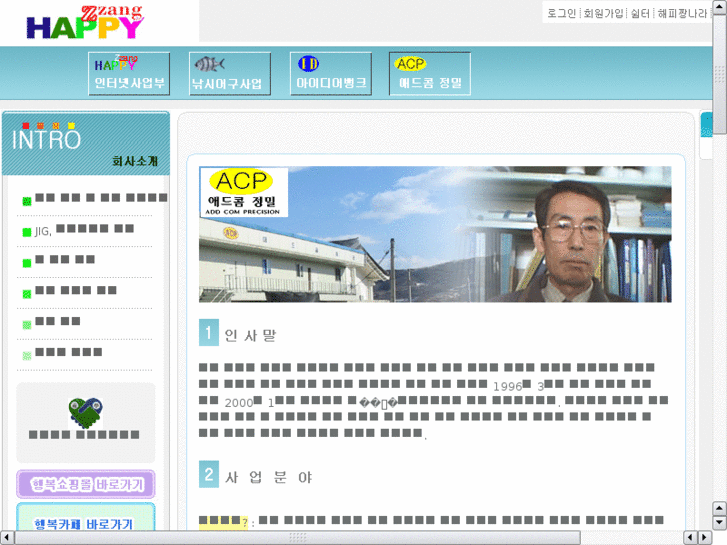The width and height of the screenshot is (727, 545).
Task: Click the 인사말 heading text
Action: pyautogui.click(x=250, y=335)
